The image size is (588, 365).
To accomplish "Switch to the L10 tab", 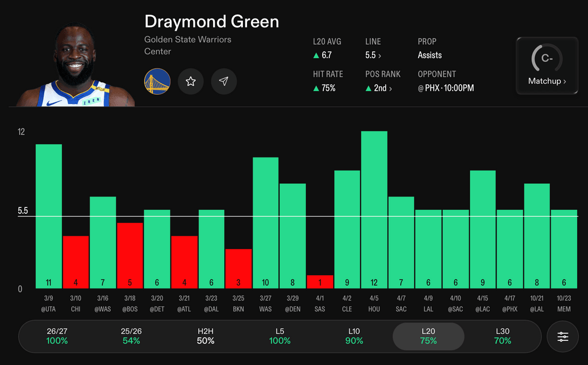I will tap(354, 336).
